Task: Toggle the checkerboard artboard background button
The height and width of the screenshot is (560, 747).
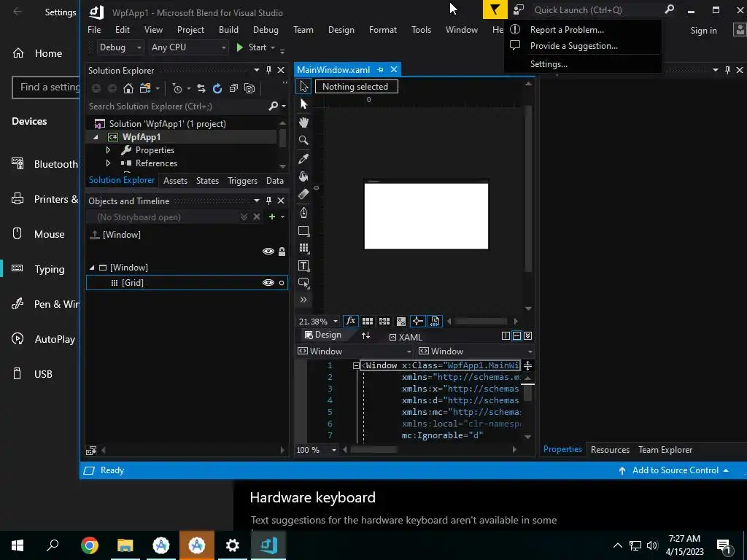Action: click(x=401, y=322)
